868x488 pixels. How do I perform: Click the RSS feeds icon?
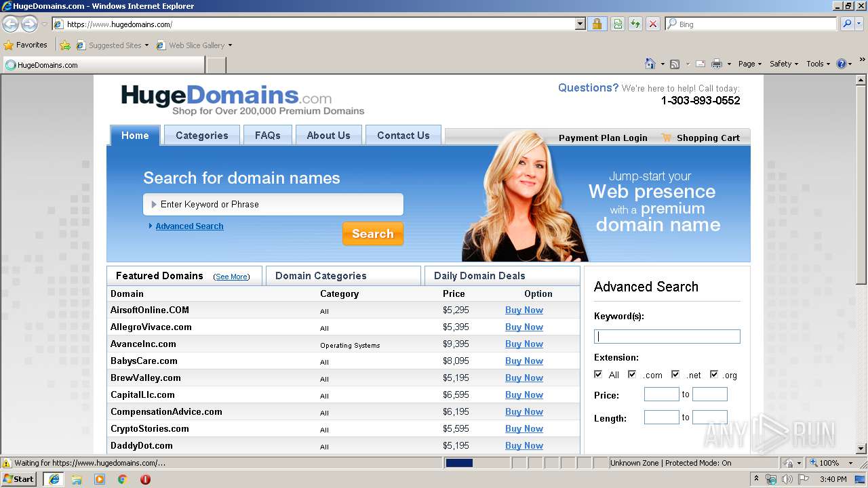[675, 64]
